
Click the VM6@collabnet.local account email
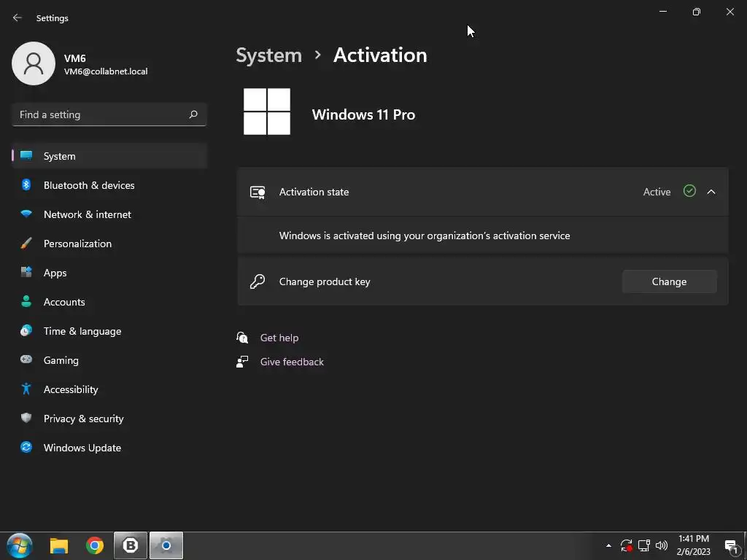(x=106, y=71)
